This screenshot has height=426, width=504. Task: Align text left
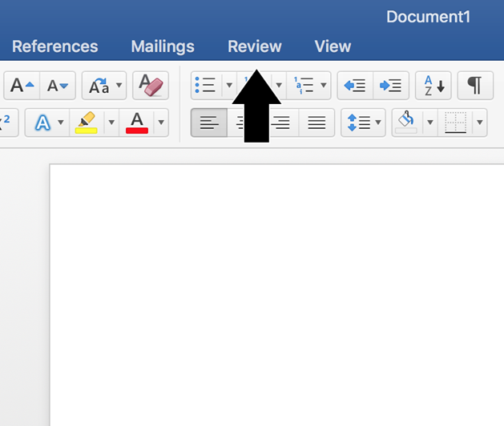tap(209, 123)
